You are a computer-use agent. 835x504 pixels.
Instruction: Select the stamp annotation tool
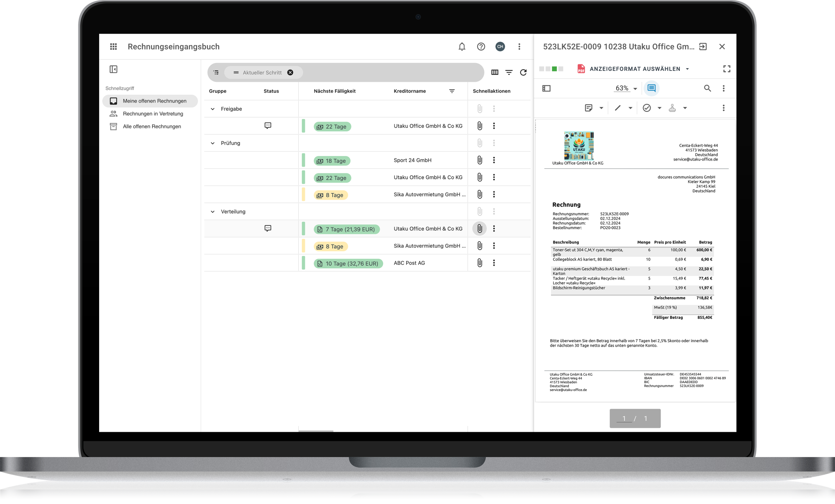(x=672, y=107)
